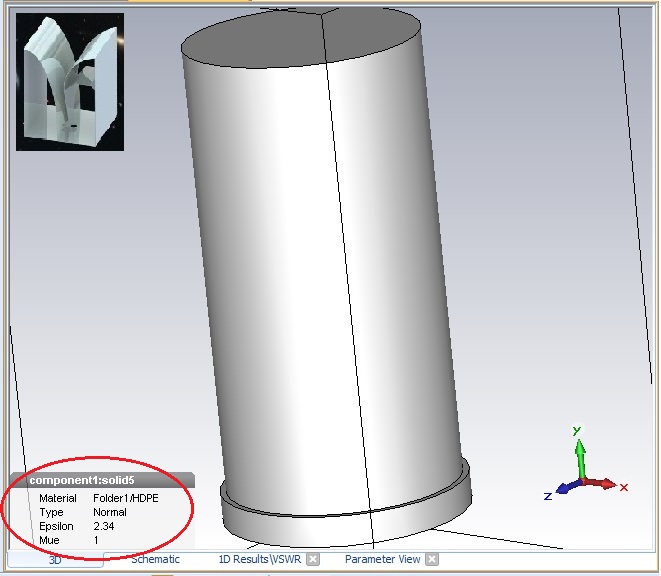Click the Epsilon value 2.34
The width and height of the screenshot is (661, 576).
[104, 526]
